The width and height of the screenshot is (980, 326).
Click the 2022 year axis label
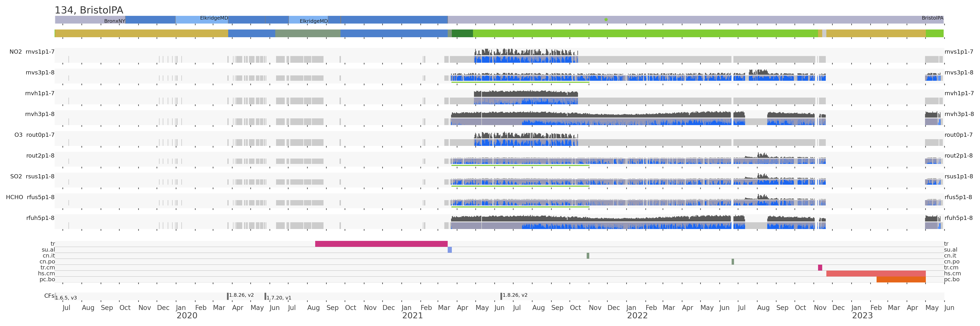637,316
